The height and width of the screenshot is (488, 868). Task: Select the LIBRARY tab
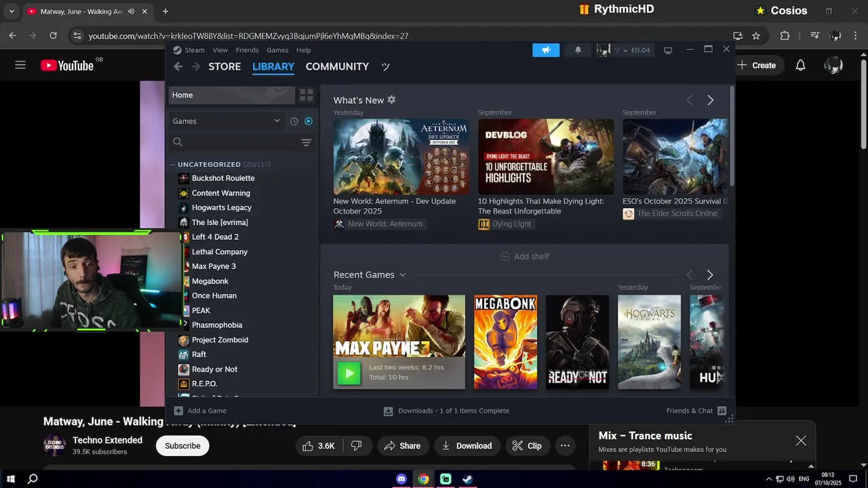[x=273, y=66]
